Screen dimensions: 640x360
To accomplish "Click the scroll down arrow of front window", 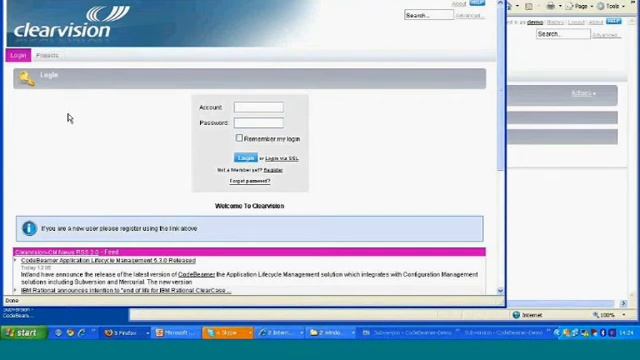I will pyautogui.click(x=500, y=291).
